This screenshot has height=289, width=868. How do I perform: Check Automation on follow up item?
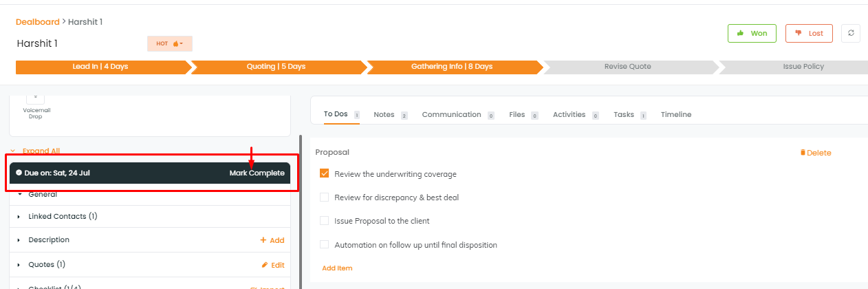click(325, 244)
